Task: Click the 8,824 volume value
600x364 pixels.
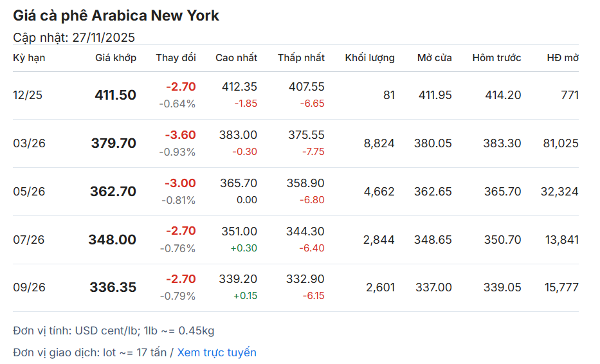Action: pyautogui.click(x=379, y=143)
